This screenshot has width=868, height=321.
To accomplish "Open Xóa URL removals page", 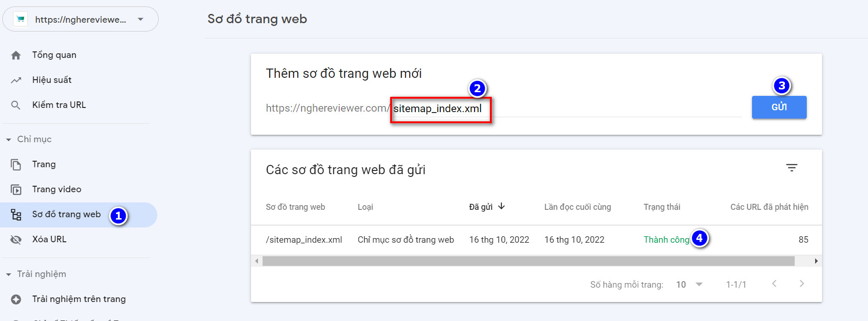I will tap(49, 239).
